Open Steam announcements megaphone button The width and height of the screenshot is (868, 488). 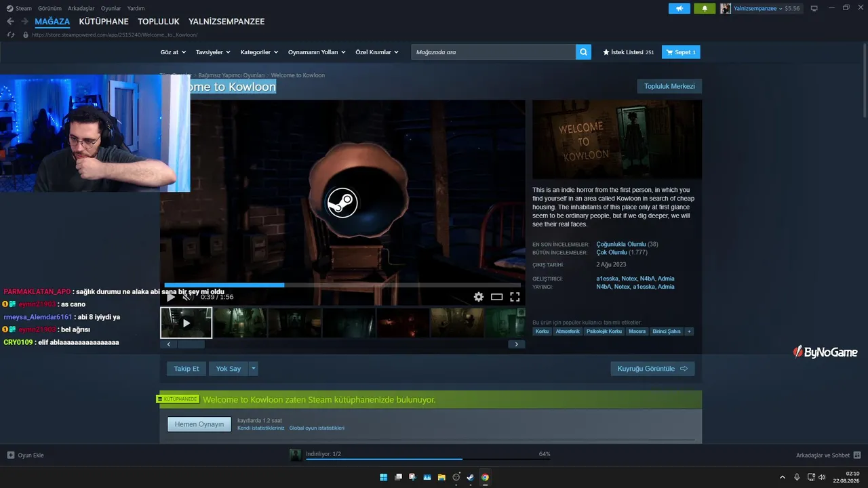click(x=679, y=8)
